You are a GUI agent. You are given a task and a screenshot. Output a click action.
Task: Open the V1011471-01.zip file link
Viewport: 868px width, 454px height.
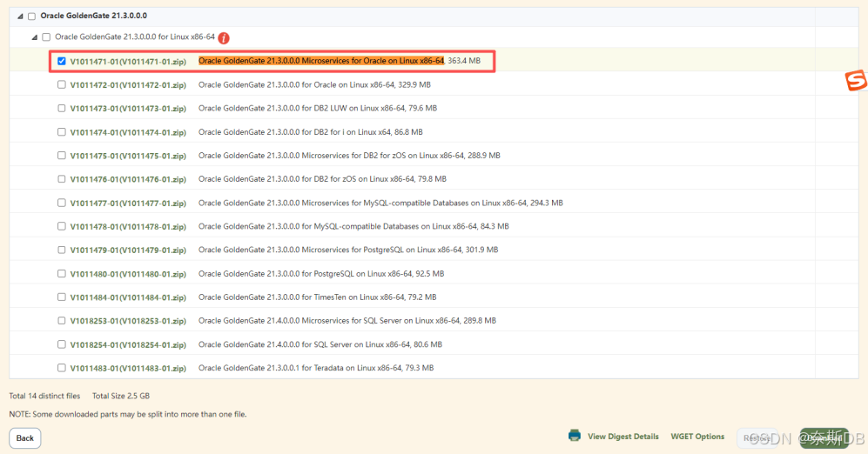(x=128, y=62)
